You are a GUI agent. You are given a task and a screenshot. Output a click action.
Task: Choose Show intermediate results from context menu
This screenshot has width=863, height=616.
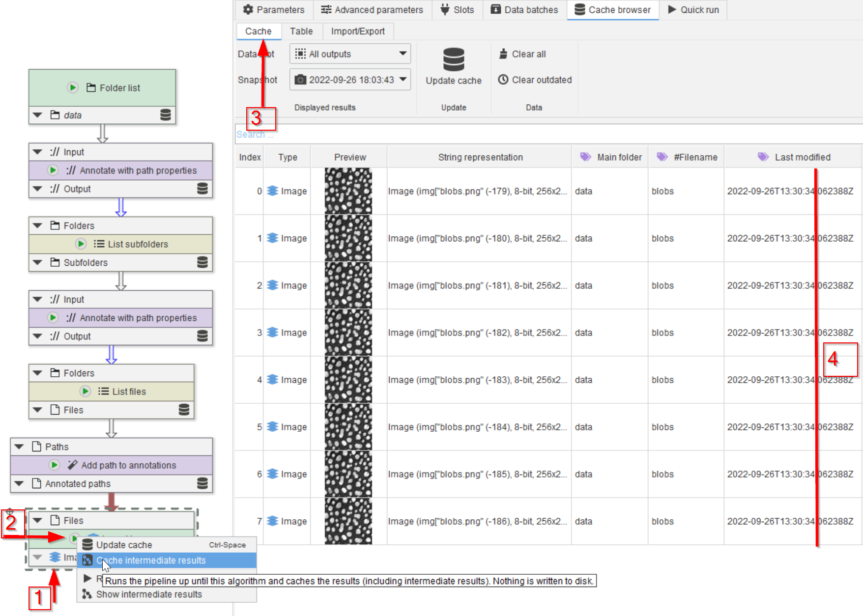click(149, 594)
